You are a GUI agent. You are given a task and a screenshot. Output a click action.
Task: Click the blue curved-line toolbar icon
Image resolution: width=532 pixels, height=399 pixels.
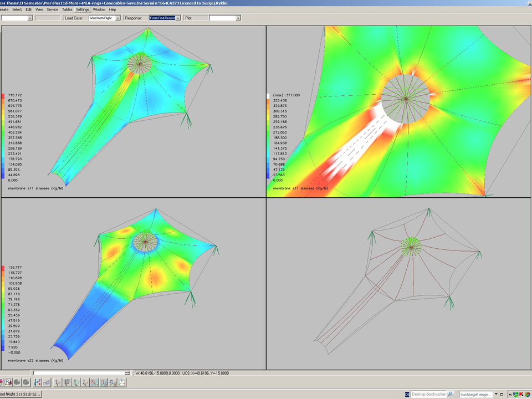click(x=47, y=382)
